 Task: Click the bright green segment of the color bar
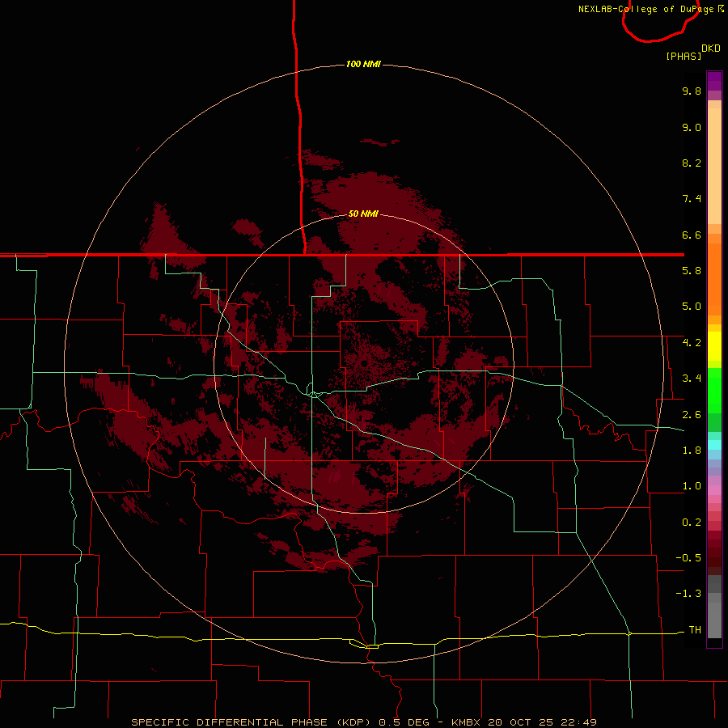[x=714, y=390]
